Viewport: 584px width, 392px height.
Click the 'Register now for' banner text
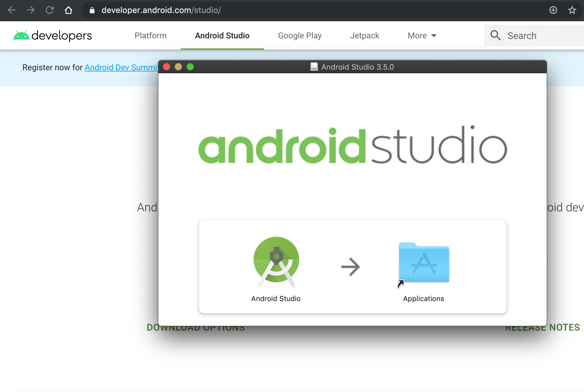tap(53, 68)
